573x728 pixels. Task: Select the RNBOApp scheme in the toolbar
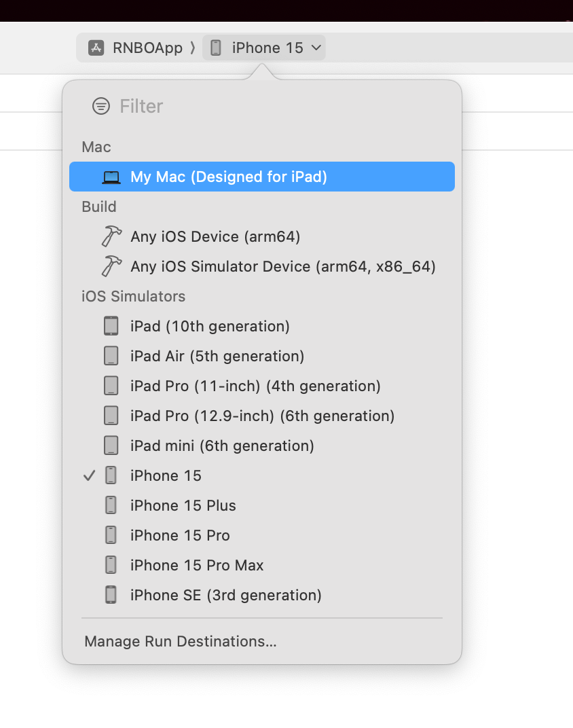coord(136,48)
